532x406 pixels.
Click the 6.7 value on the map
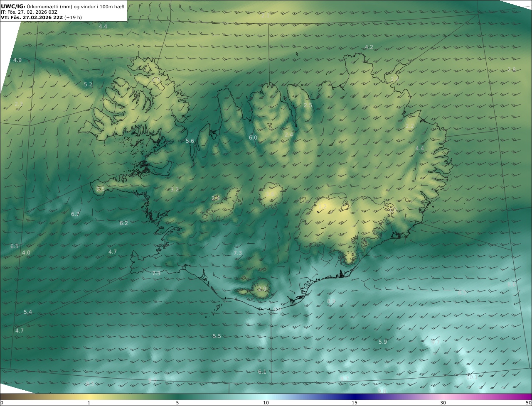[x=75, y=214]
